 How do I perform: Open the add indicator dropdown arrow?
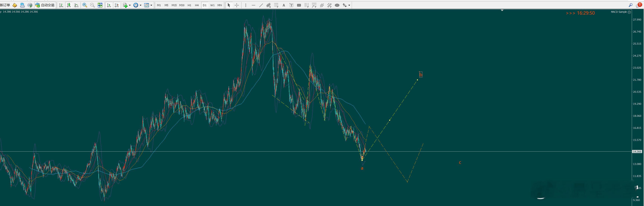click(130, 5)
